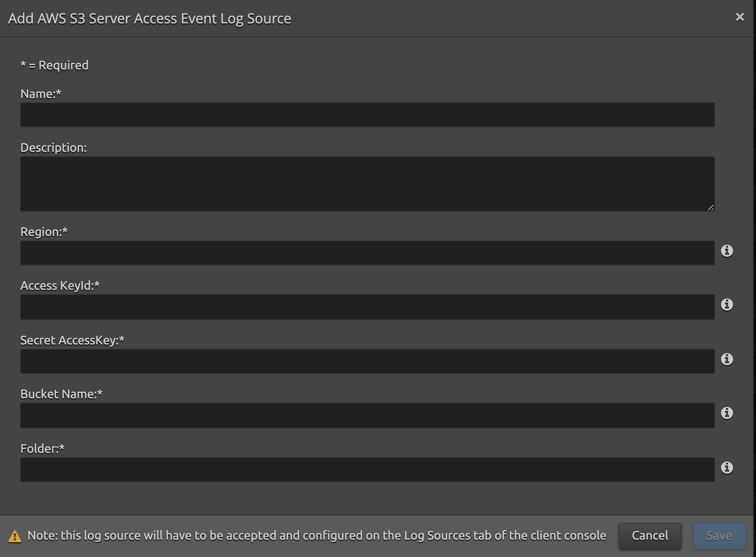756x557 pixels.
Task: Click the Save button
Action: (719, 536)
